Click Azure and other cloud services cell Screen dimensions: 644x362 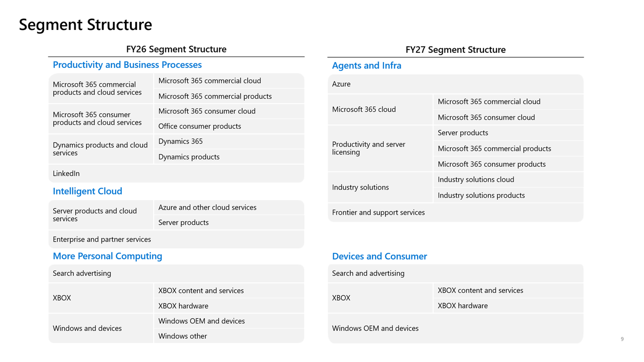pos(229,207)
